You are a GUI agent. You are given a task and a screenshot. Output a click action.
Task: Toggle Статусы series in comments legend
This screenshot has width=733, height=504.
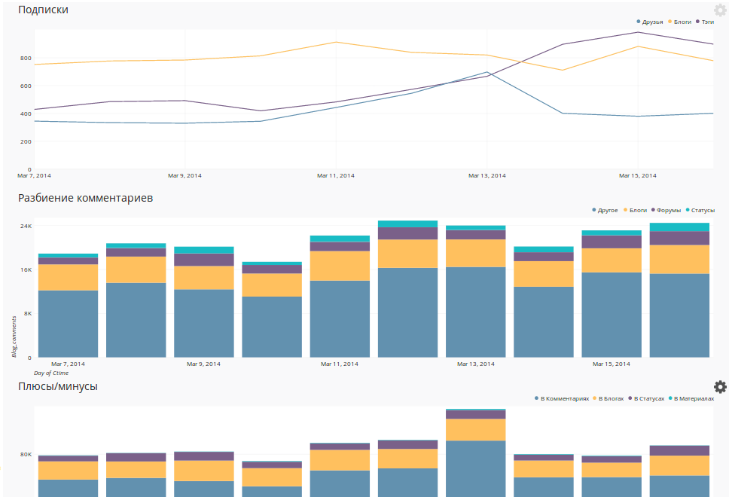click(x=700, y=210)
